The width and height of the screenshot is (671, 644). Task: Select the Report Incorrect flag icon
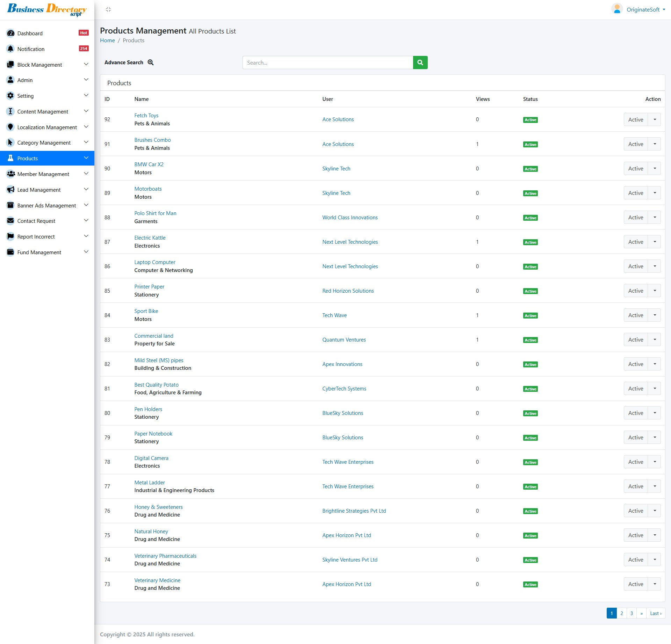click(10, 236)
